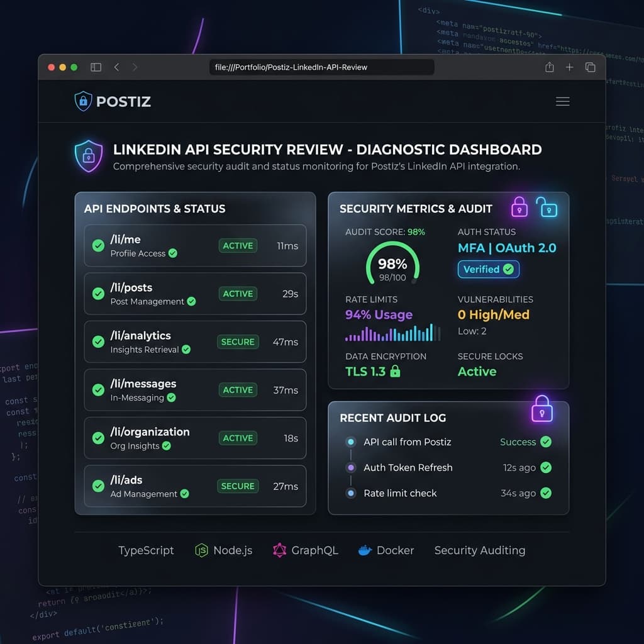Click the green check left of /li/me
The height and width of the screenshot is (644, 644).
pyautogui.click(x=98, y=246)
